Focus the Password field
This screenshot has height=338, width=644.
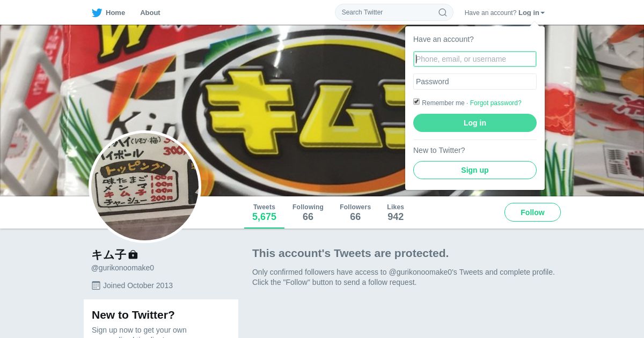pyautogui.click(x=475, y=82)
